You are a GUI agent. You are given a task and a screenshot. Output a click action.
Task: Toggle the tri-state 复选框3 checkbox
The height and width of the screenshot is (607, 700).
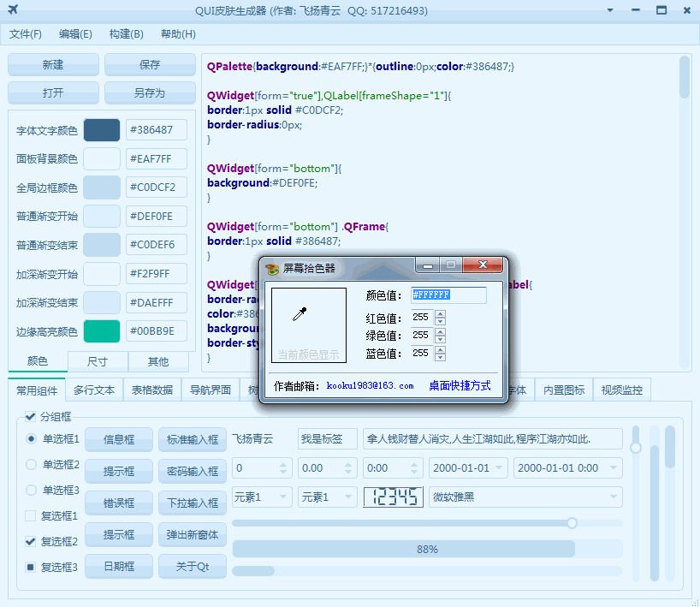tap(30, 567)
